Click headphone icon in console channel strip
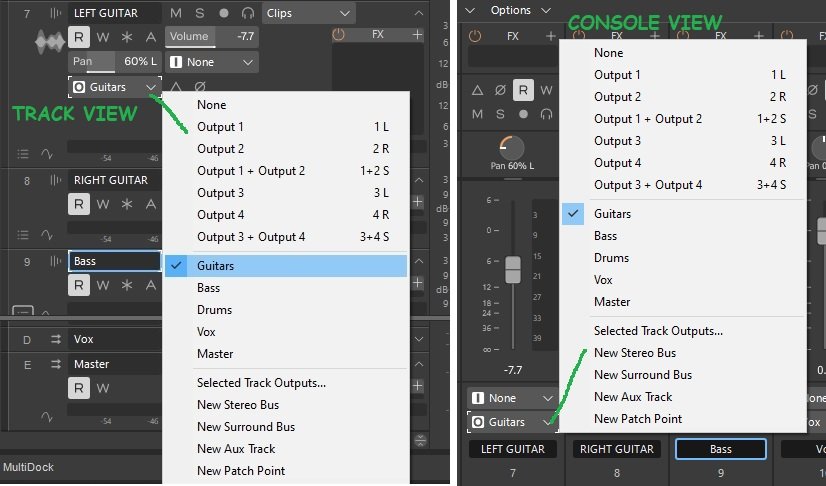 (546, 113)
